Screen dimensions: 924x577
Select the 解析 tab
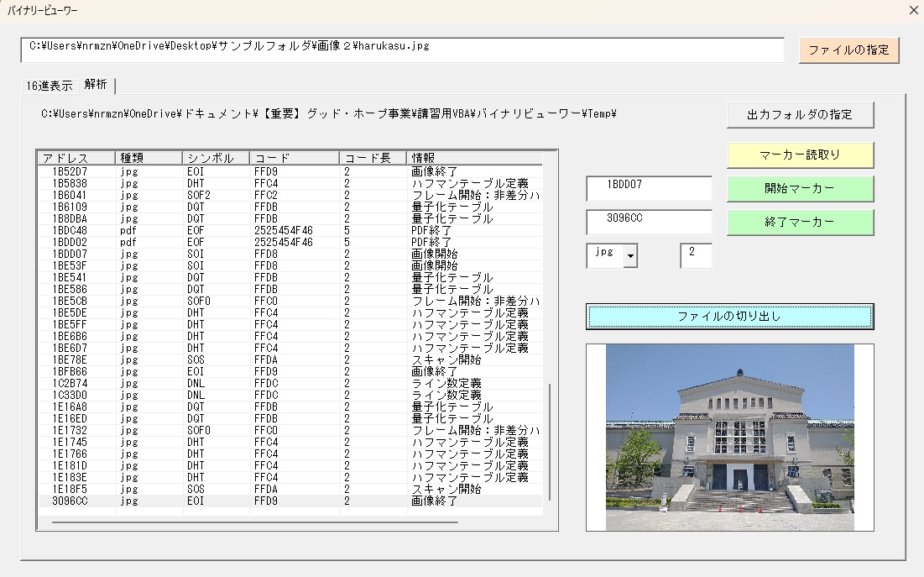click(x=96, y=85)
